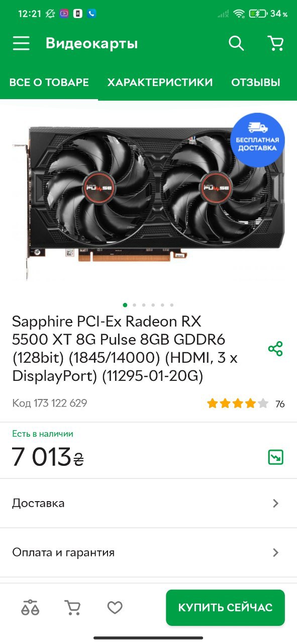
Task: Expand the Доставка section
Action: 148,503
